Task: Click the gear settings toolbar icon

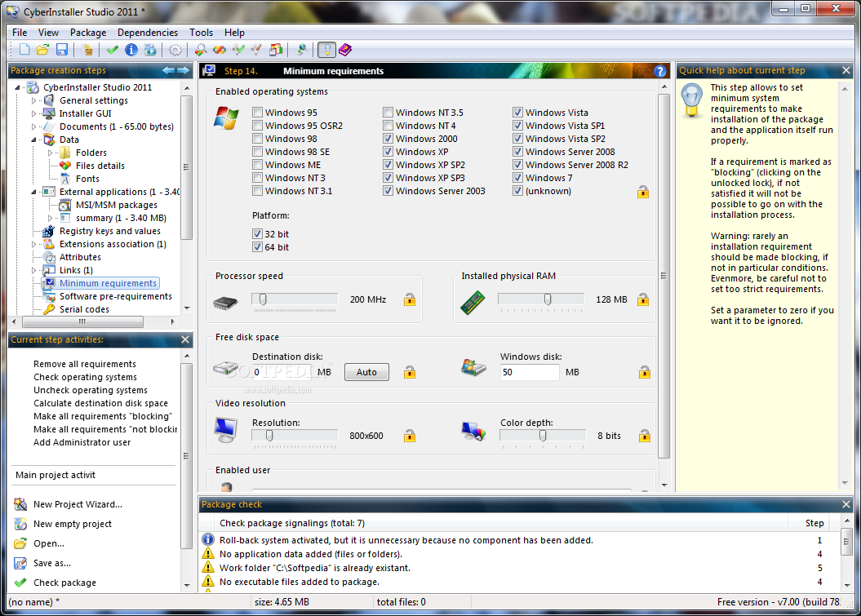Action: 175,50
